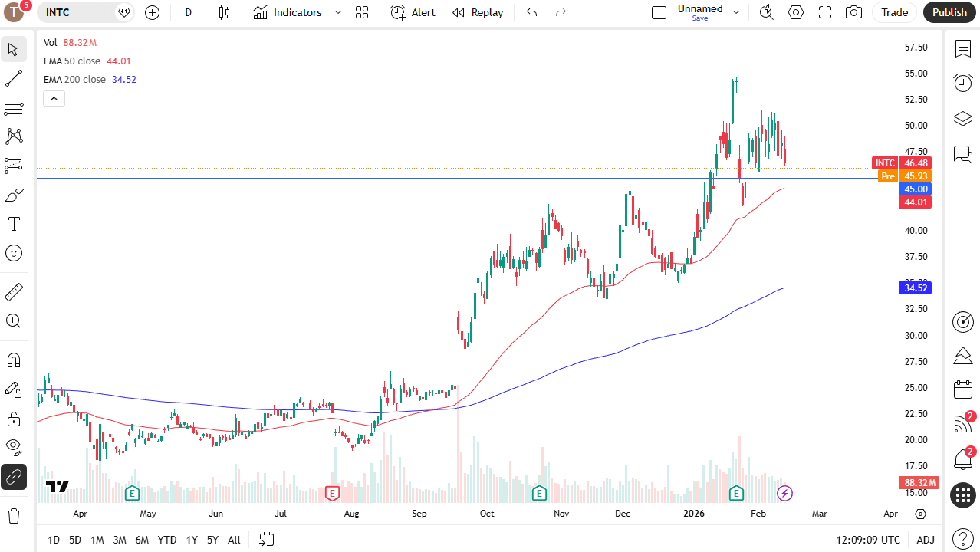The width and height of the screenshot is (980, 552).
Task: Select the text annotation tool
Action: coord(13,224)
